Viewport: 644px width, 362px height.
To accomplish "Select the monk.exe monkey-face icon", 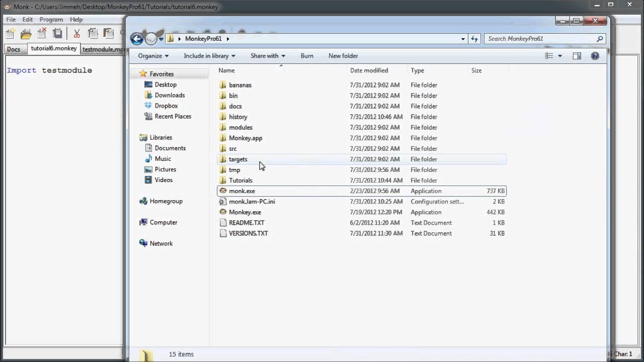I will tap(223, 191).
